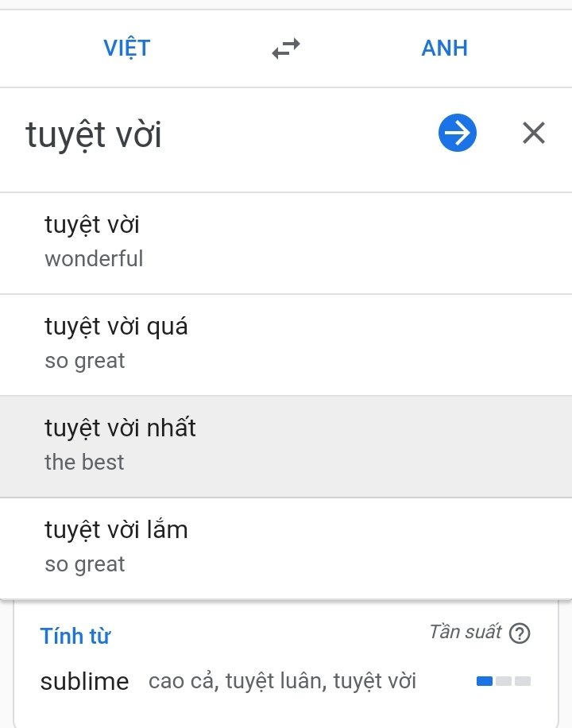Clear the text with the X icon
The height and width of the screenshot is (728, 572).
(534, 134)
